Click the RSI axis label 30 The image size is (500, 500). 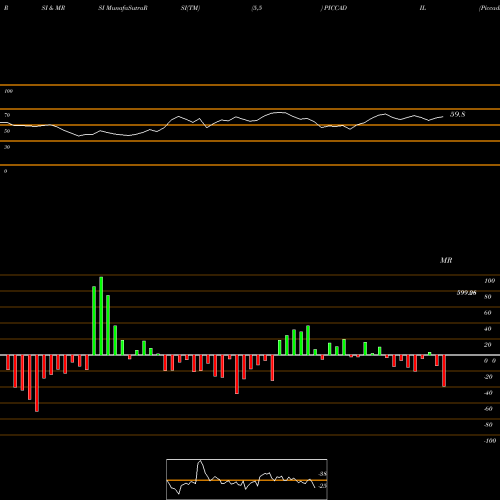pyautogui.click(x=7, y=147)
